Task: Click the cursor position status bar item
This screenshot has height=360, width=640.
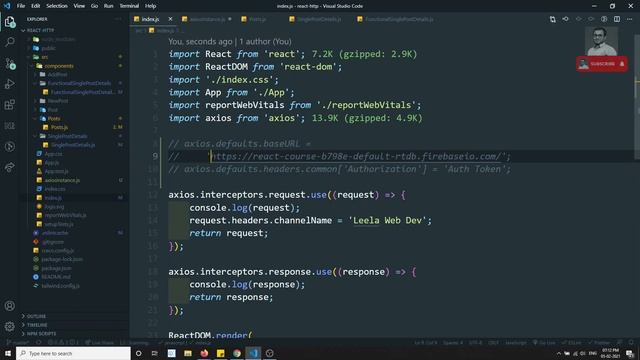Action: click(x=425, y=343)
